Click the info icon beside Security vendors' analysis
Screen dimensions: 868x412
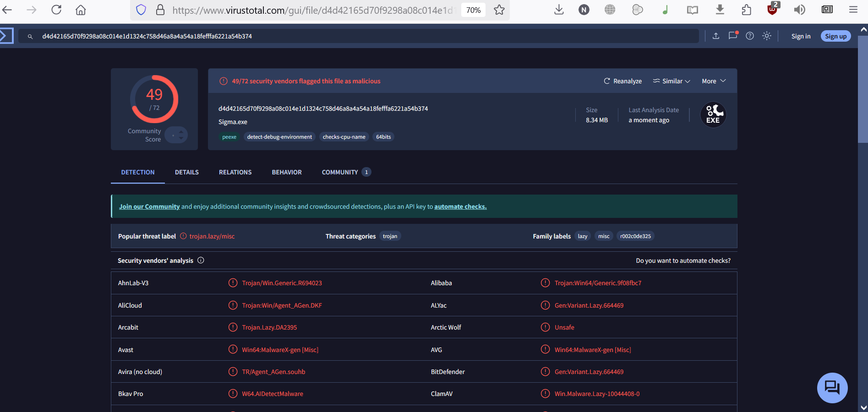(x=201, y=260)
